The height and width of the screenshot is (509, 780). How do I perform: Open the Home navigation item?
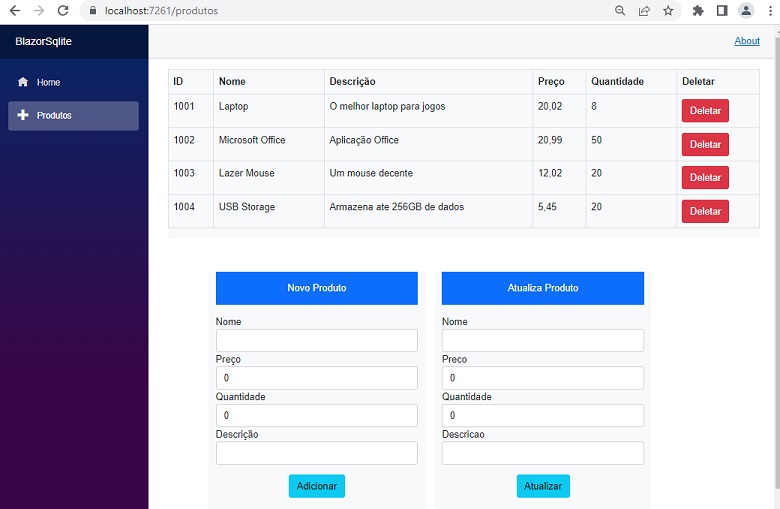[x=74, y=82]
